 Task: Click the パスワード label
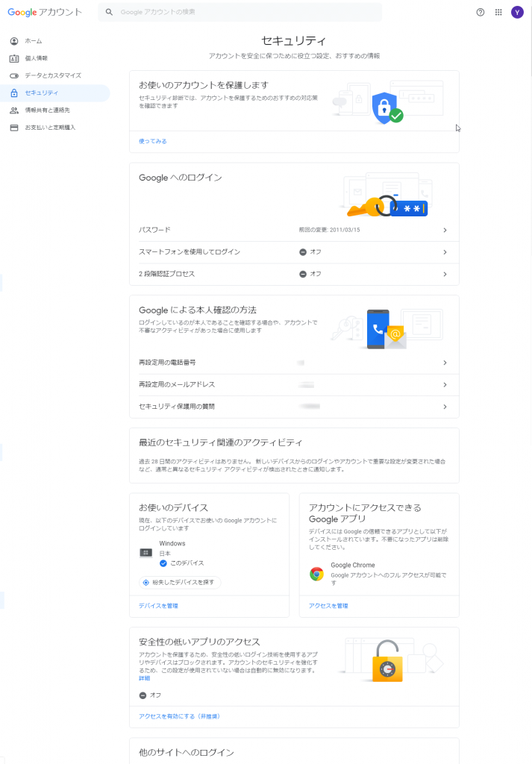point(154,230)
